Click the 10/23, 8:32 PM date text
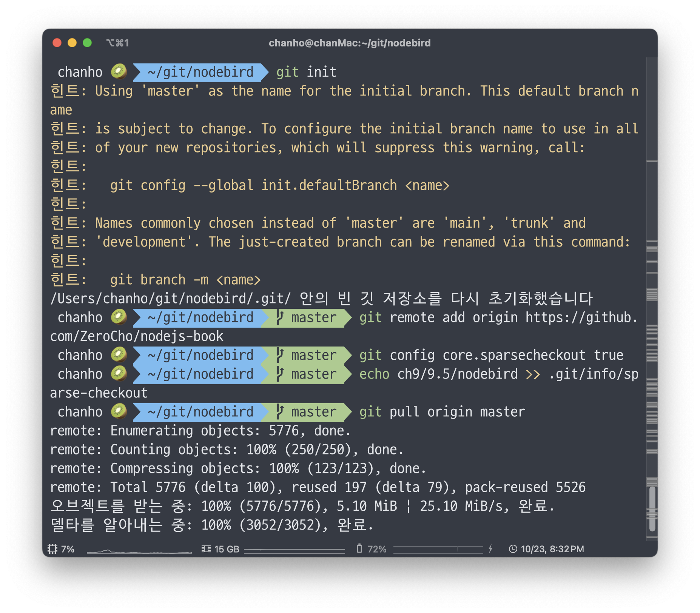This screenshot has width=700, height=613. 552,549
